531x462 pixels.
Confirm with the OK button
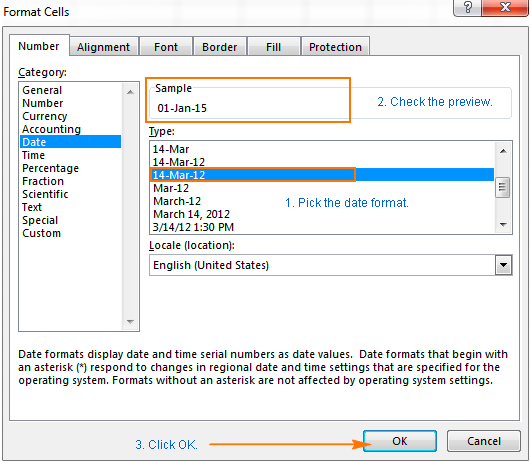coord(400,441)
